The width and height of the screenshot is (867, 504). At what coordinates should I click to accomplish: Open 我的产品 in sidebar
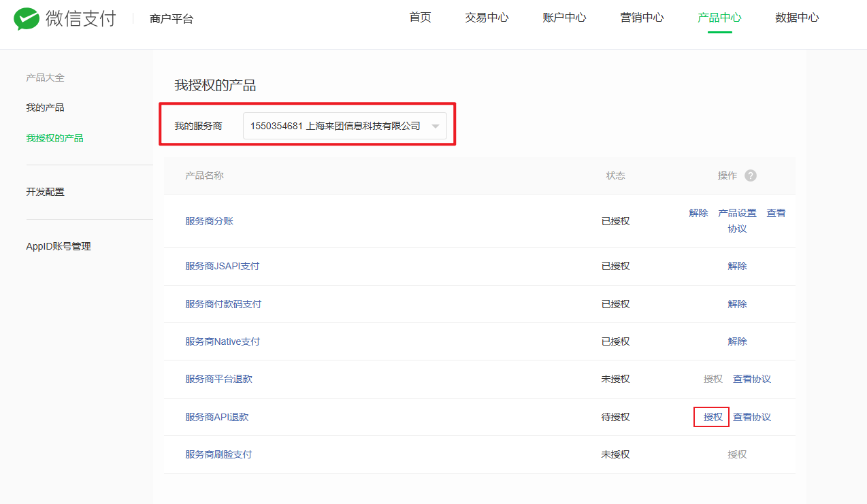[45, 107]
